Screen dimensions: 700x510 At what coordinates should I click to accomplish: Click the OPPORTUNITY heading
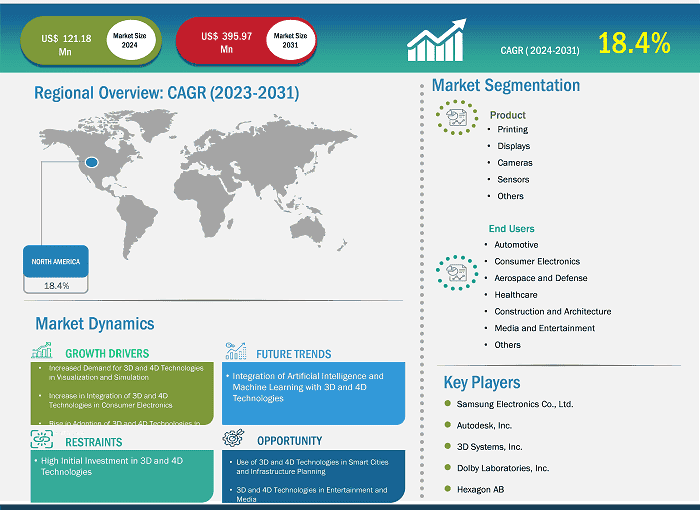[289, 441]
